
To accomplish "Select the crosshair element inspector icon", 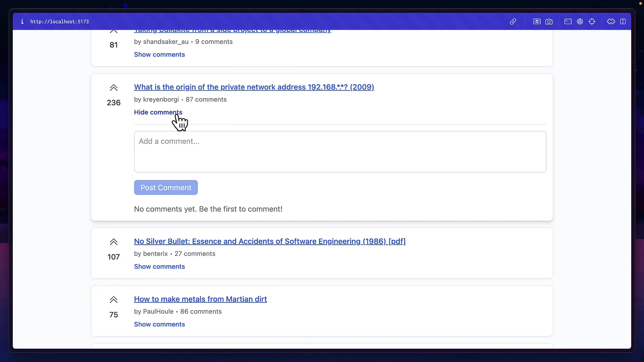I will [592, 21].
